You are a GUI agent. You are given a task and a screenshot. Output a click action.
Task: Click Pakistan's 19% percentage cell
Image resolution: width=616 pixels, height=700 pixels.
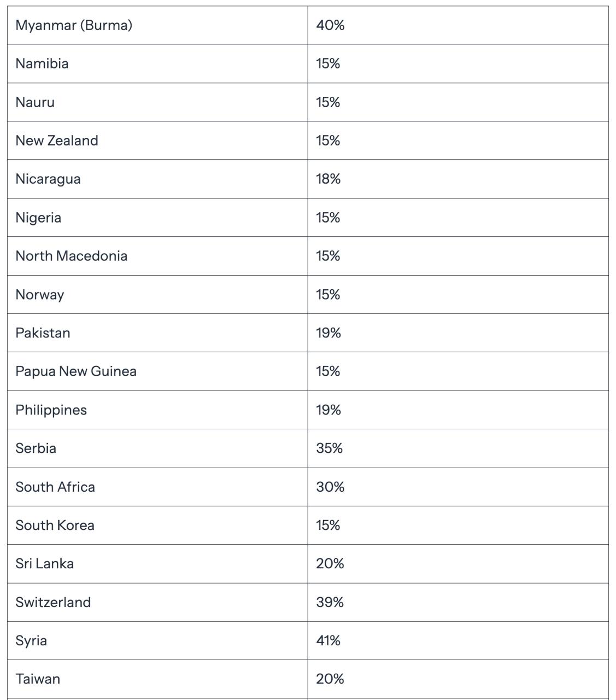(x=328, y=333)
